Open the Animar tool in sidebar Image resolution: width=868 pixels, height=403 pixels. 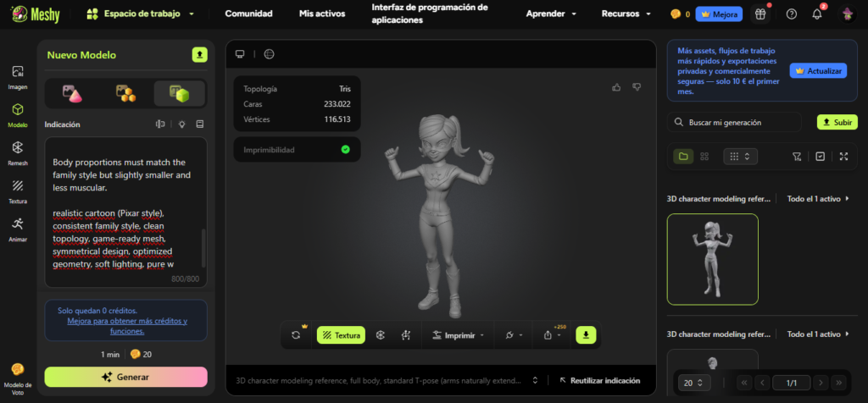coord(18,230)
